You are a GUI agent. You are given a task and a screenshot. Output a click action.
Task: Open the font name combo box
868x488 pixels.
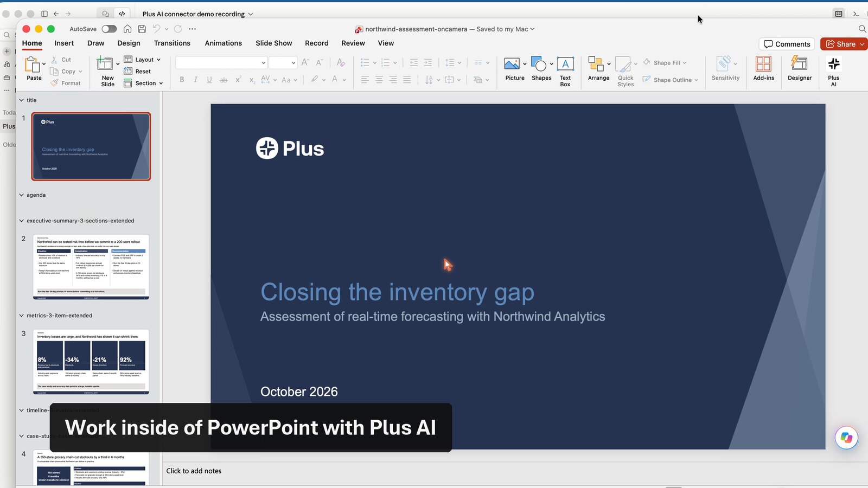(x=221, y=63)
